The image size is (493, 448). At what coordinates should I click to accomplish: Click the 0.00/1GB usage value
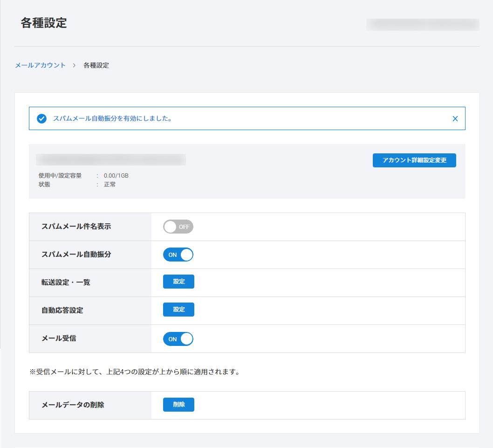point(116,176)
